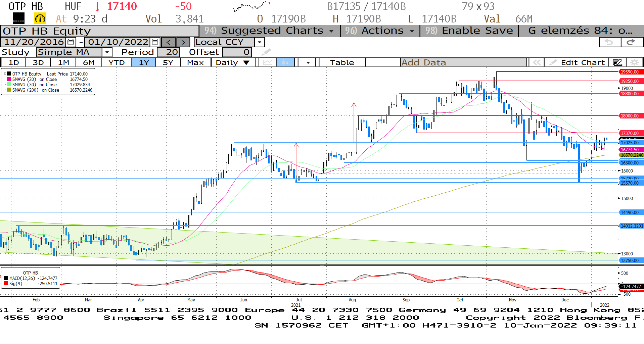Screen dimensions: 644x344
Task: Switch to line chart type
Action: [x=268, y=62]
